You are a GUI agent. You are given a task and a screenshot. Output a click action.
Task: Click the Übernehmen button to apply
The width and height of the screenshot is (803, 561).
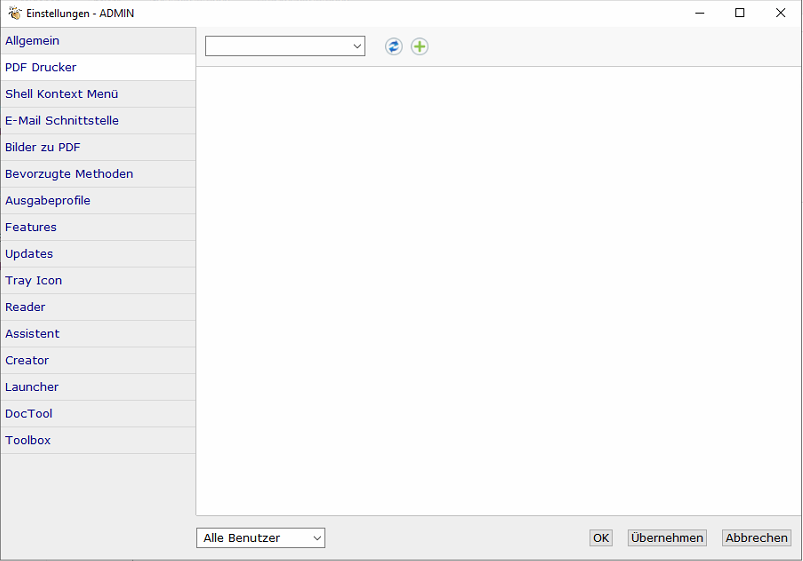pos(667,538)
